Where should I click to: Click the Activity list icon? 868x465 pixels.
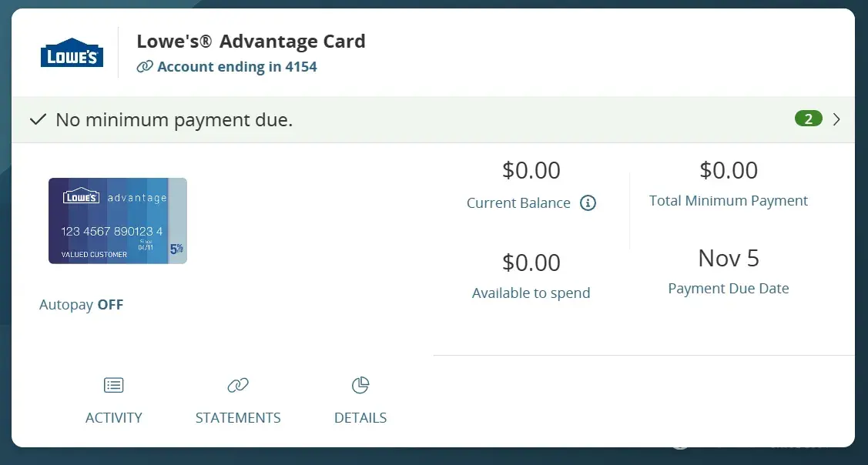(113, 385)
